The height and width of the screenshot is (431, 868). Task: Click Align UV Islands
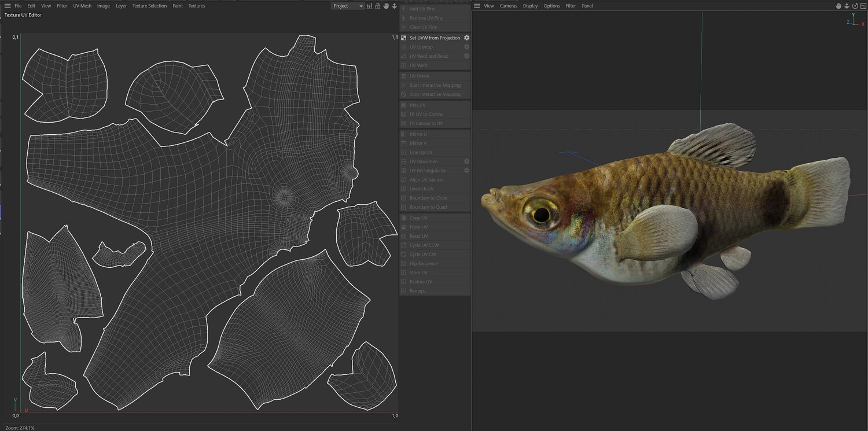(435, 180)
